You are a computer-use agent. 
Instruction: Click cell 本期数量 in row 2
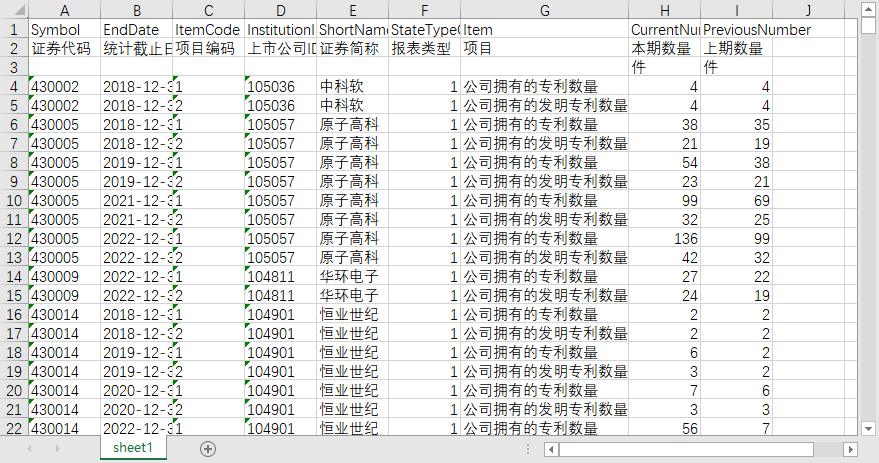tap(664, 48)
